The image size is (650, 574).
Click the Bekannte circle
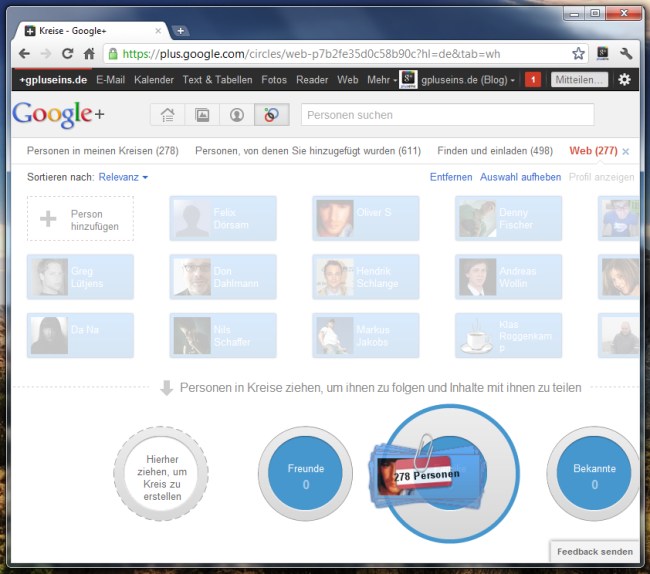pos(594,474)
